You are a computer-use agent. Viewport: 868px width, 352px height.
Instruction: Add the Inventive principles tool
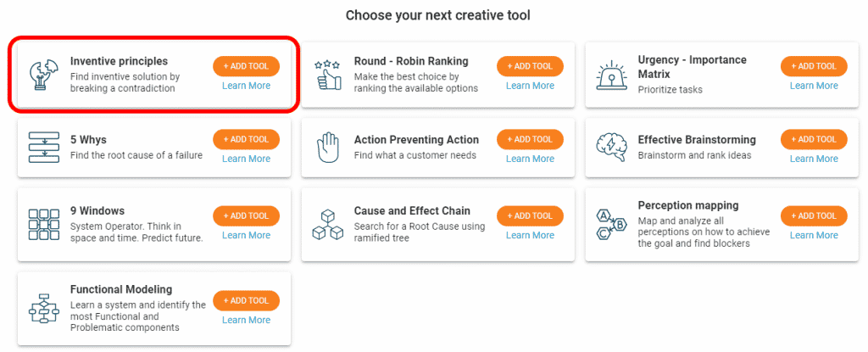coord(247,66)
